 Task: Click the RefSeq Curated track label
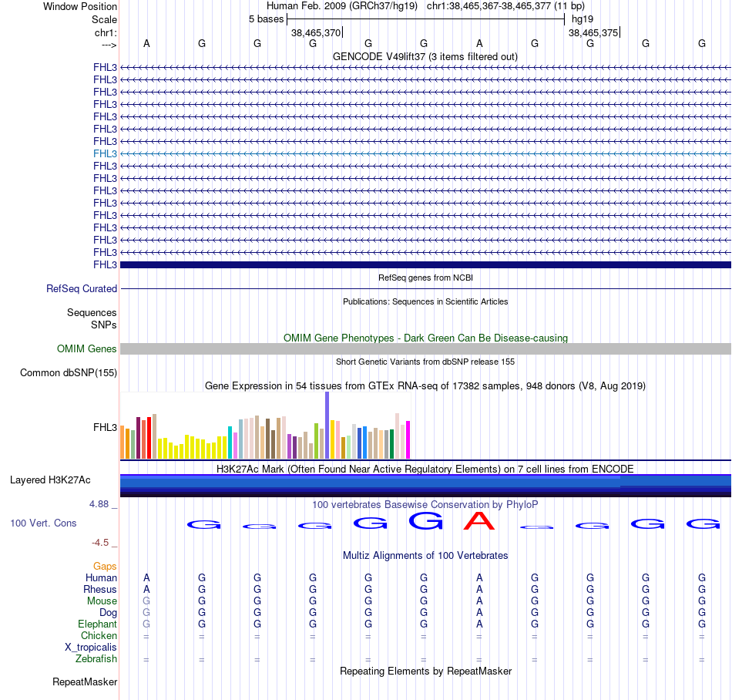pyautogui.click(x=82, y=288)
